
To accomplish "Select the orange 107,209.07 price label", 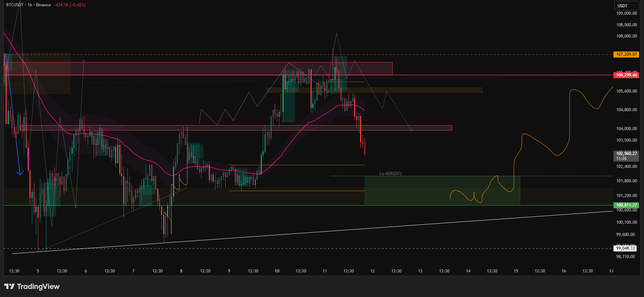I will [626, 54].
